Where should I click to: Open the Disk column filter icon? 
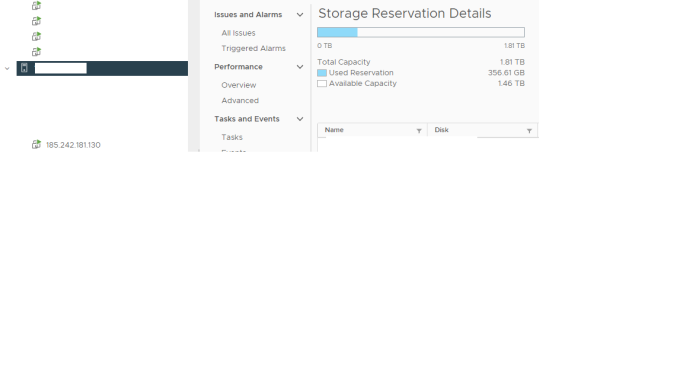pos(529,131)
